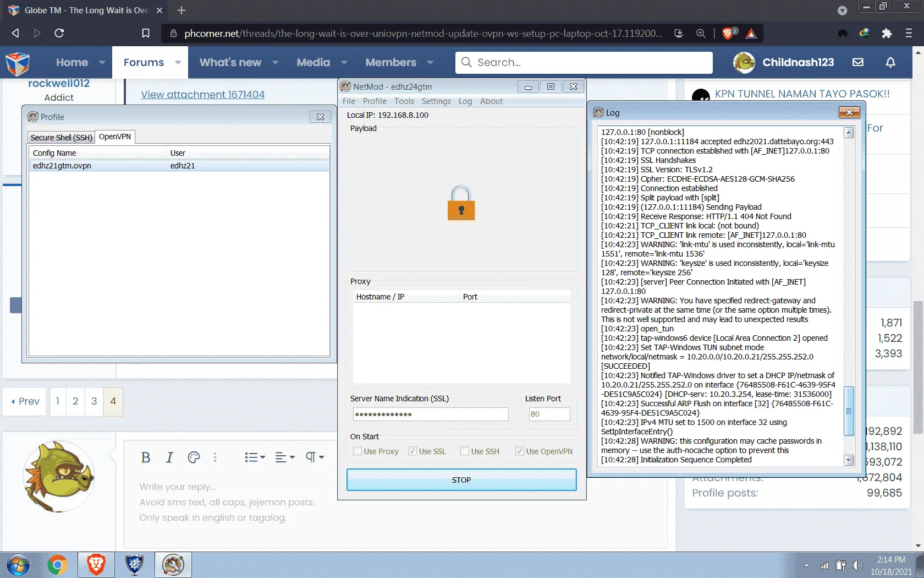Toggle italic in reply editor

click(169, 457)
